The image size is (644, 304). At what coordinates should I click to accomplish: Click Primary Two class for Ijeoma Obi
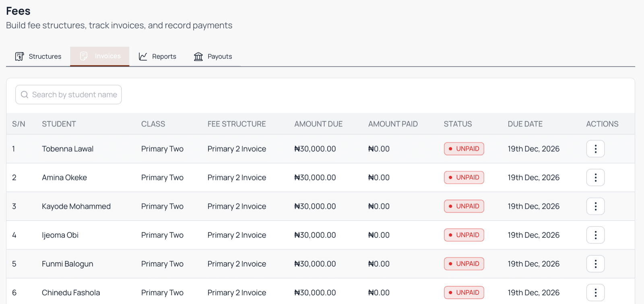[x=162, y=235]
